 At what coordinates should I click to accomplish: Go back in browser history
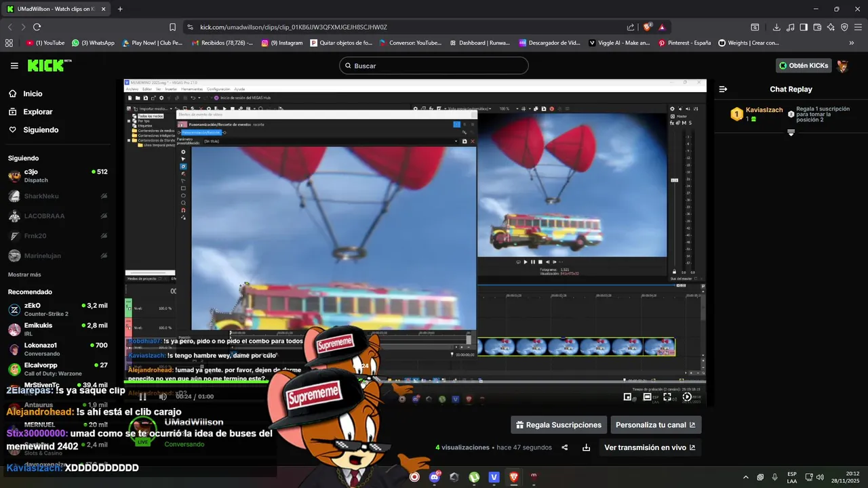(9, 27)
